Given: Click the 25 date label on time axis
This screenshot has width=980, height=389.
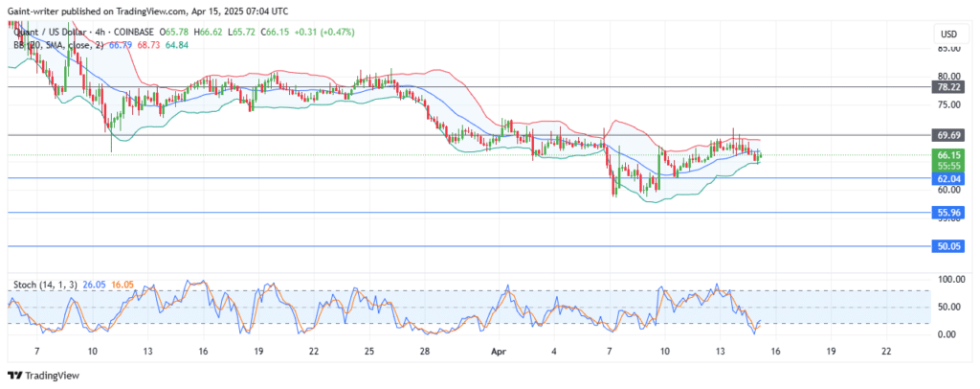Looking at the screenshot, I should (x=368, y=352).
